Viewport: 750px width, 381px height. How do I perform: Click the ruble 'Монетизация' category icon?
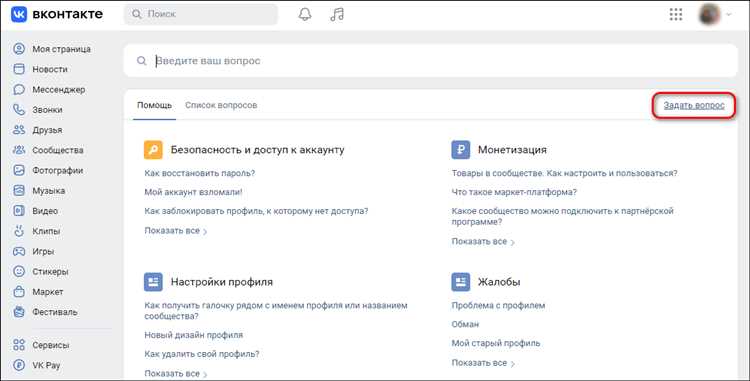click(x=461, y=150)
